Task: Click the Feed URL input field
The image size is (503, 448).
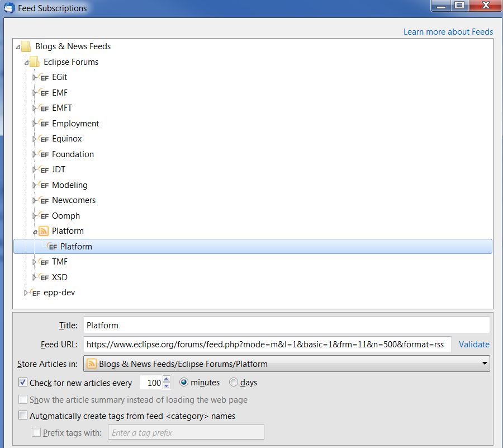Action: (267, 345)
